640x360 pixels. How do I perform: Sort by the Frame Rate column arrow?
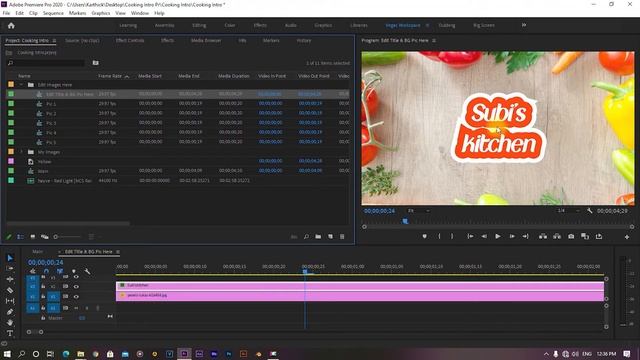point(127,76)
